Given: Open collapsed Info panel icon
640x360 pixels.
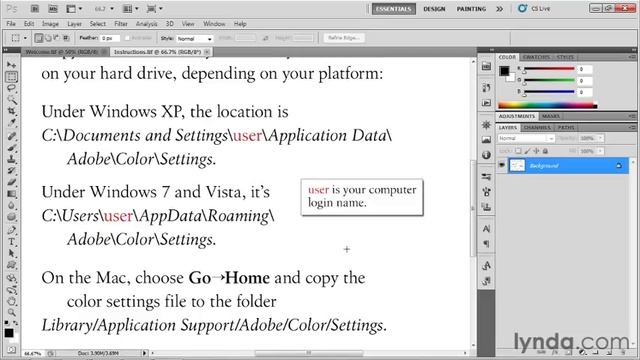Looking at the screenshot, I should click(x=486, y=155).
